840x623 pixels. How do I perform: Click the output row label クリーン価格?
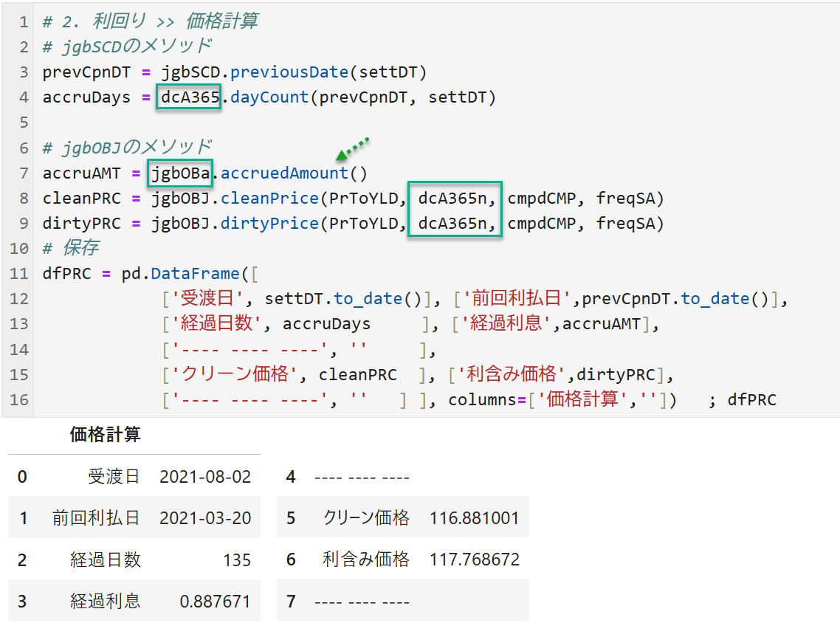point(366,518)
